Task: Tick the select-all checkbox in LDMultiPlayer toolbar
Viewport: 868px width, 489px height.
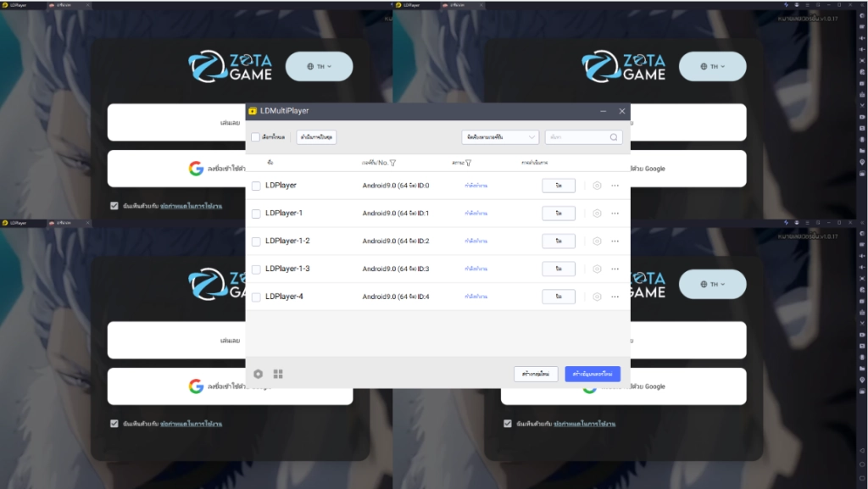Action: (x=255, y=137)
